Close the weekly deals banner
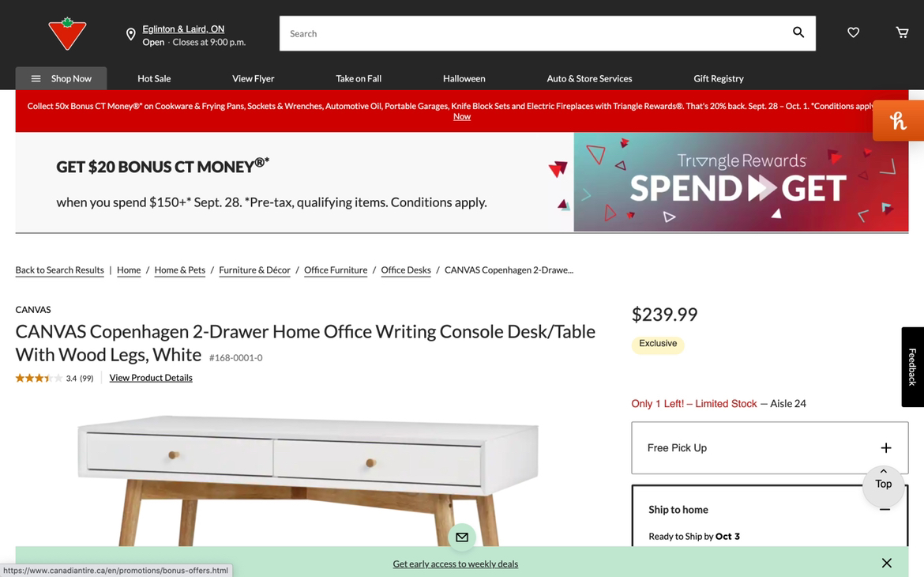 tap(887, 563)
